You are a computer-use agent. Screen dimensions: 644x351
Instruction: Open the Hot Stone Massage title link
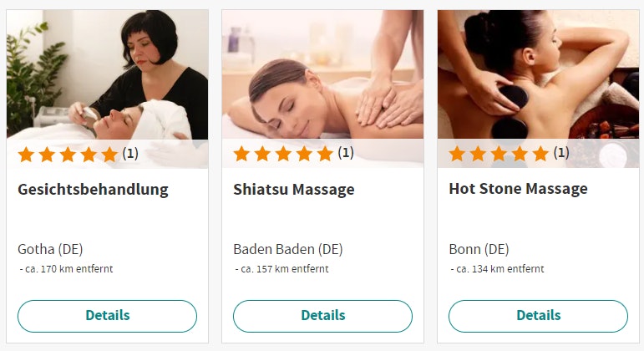tap(519, 189)
